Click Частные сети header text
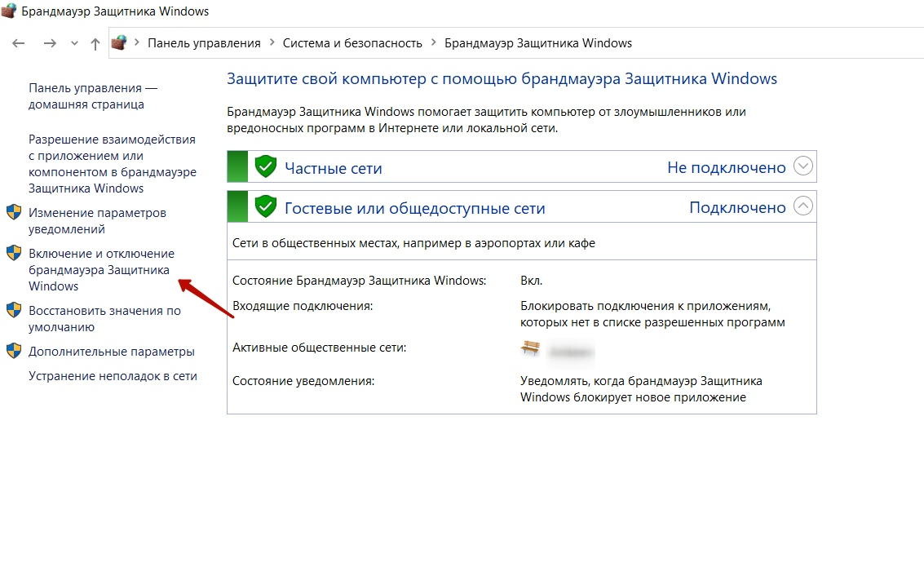Viewport: 924px width, 567px height. (334, 169)
